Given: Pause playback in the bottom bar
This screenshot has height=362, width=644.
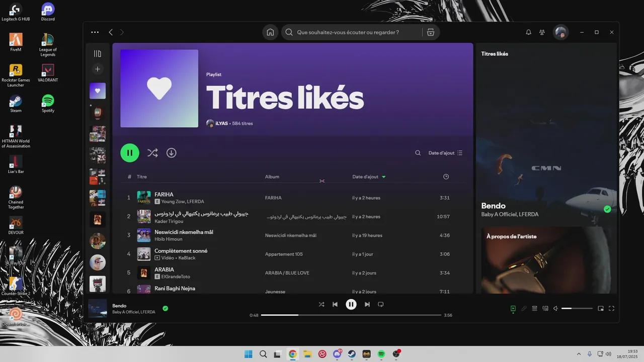Looking at the screenshot, I should point(351,304).
